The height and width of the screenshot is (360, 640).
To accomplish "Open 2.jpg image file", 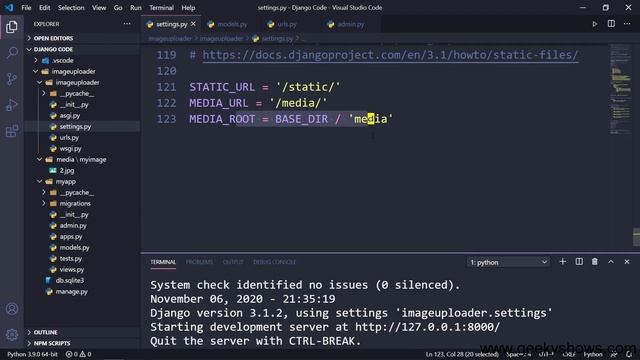I will 67,171.
